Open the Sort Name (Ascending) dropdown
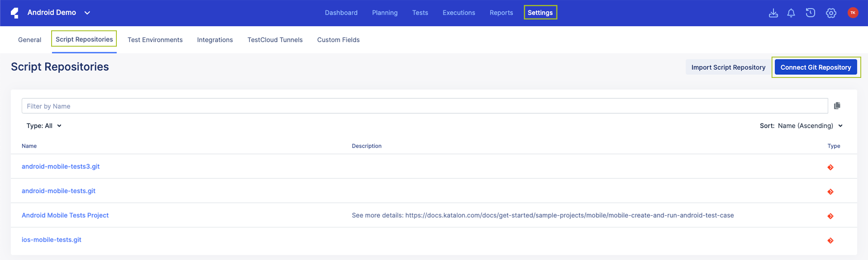 click(810, 125)
